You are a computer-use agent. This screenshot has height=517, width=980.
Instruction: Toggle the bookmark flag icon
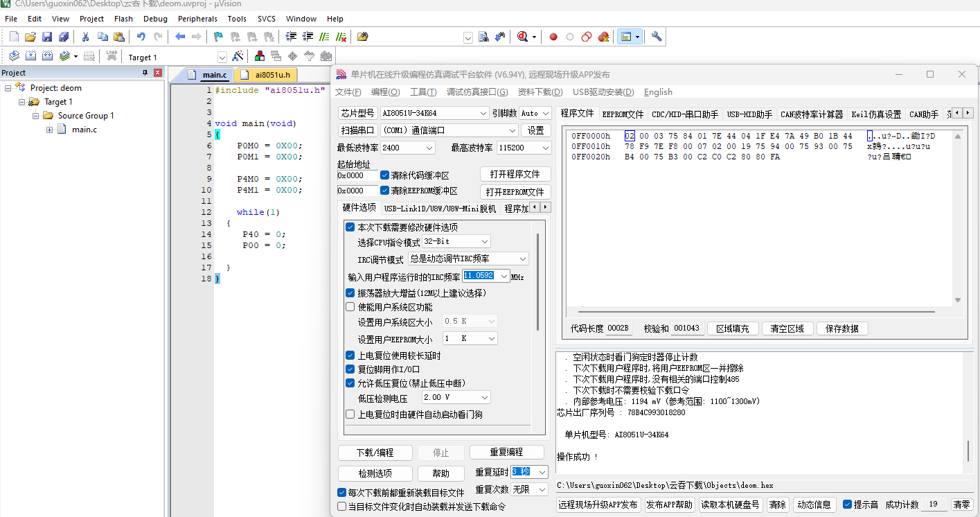click(x=218, y=37)
